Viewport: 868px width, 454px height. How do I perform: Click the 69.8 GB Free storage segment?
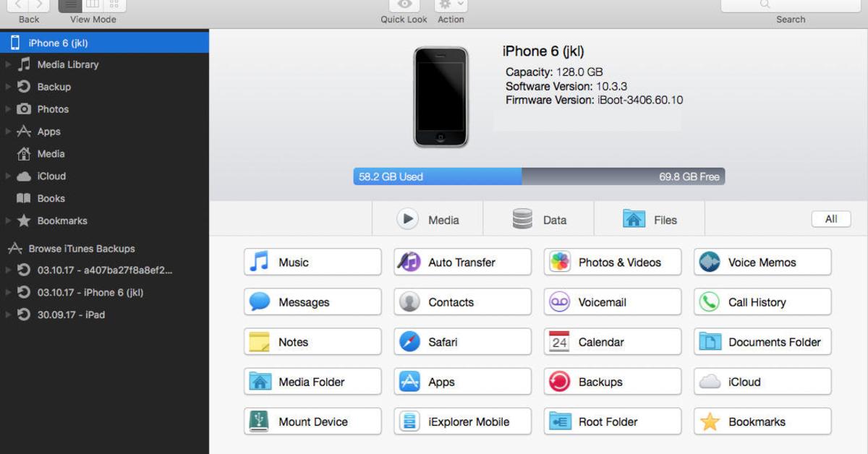(x=624, y=176)
